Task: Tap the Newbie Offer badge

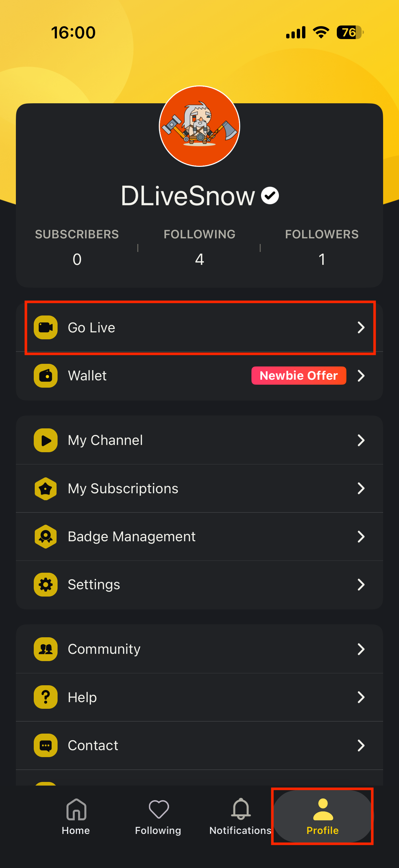Action: pyautogui.click(x=299, y=375)
